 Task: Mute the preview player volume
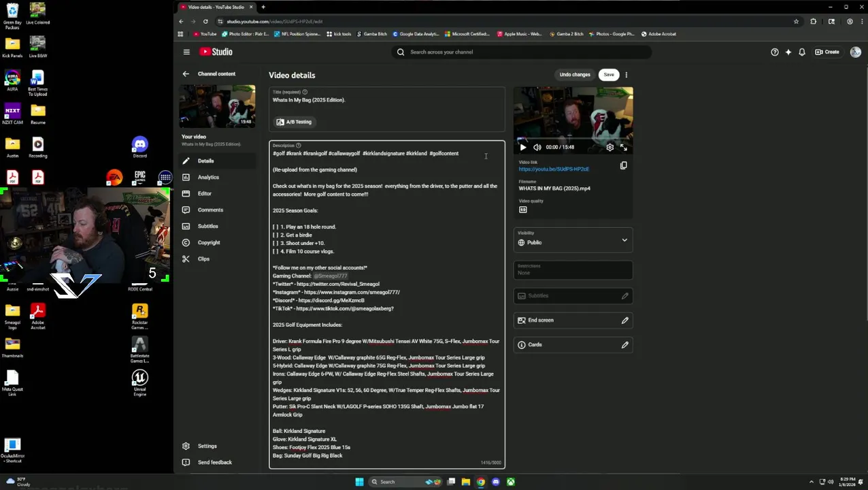[x=537, y=147]
